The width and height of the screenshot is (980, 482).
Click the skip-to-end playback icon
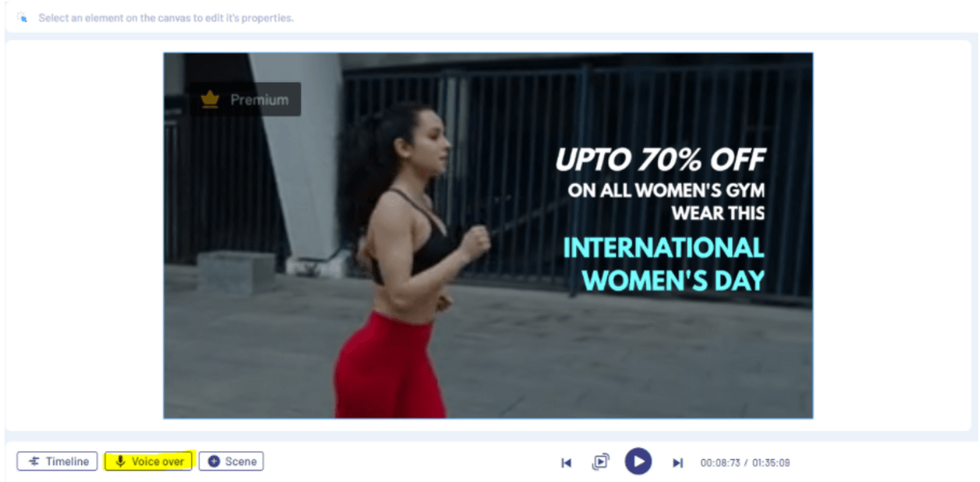pos(677,462)
